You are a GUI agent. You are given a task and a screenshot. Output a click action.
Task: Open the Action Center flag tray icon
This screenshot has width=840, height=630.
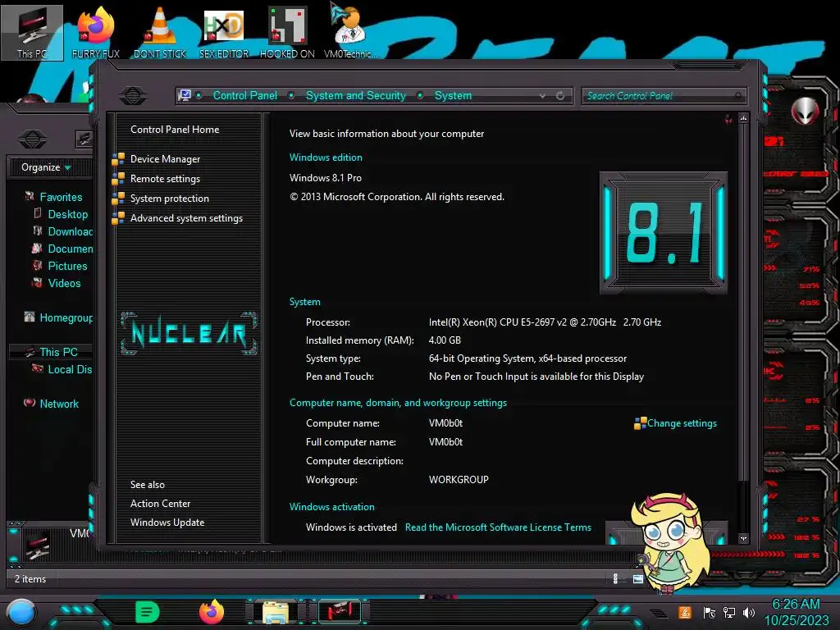pos(710,612)
